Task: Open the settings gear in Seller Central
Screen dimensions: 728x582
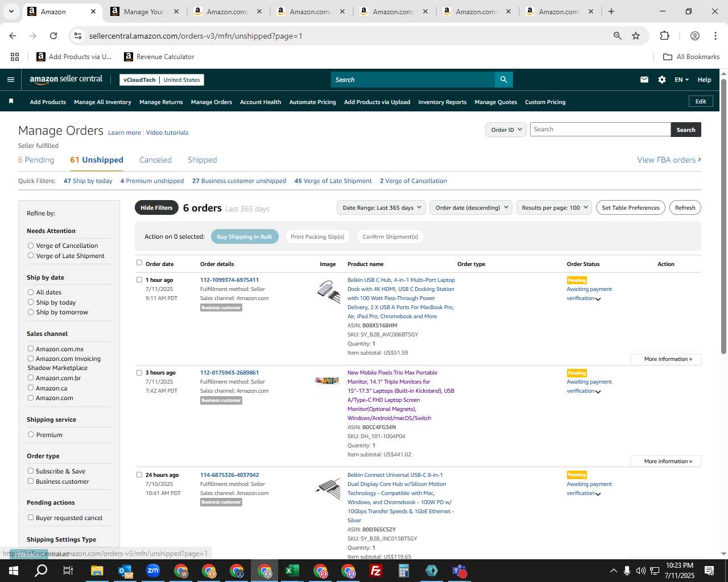Action: point(661,80)
